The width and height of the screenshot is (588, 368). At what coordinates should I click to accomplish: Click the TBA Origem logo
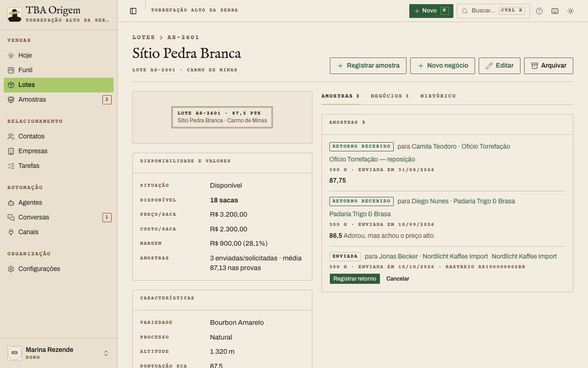pos(15,15)
